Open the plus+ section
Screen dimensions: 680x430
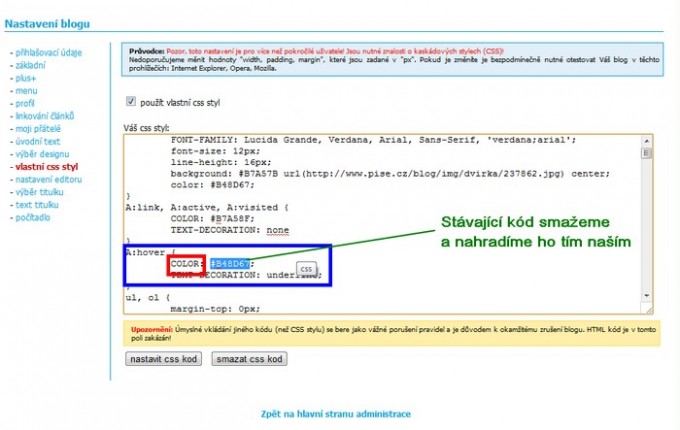coord(26,78)
